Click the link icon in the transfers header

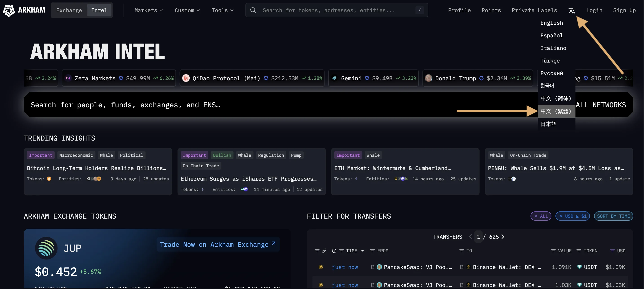pyautogui.click(x=324, y=251)
